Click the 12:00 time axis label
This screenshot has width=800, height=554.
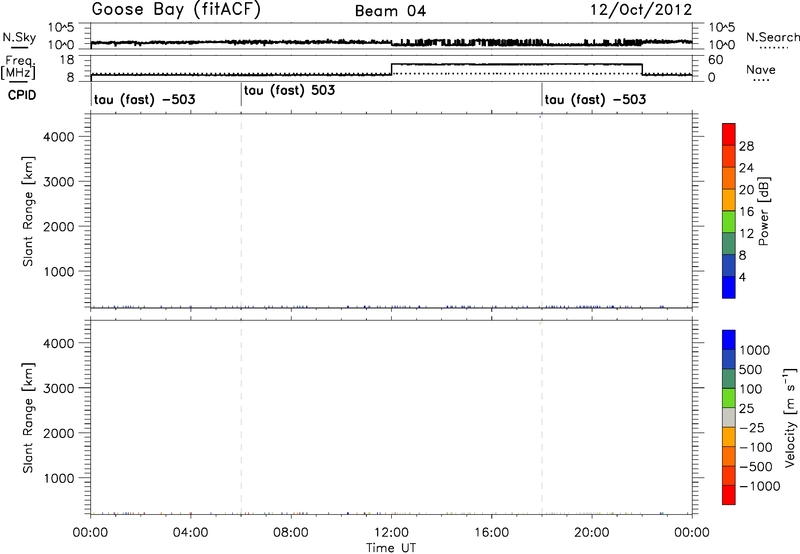pos(391,533)
